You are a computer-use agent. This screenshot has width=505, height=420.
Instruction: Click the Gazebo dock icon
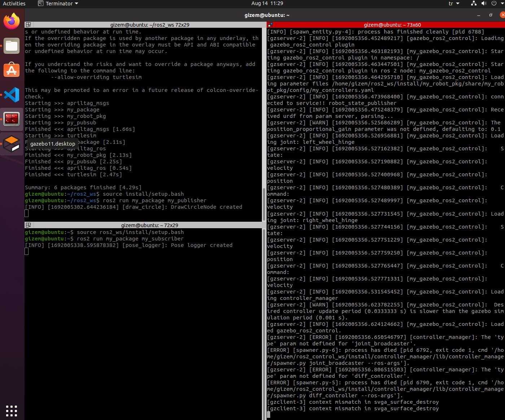12,143
